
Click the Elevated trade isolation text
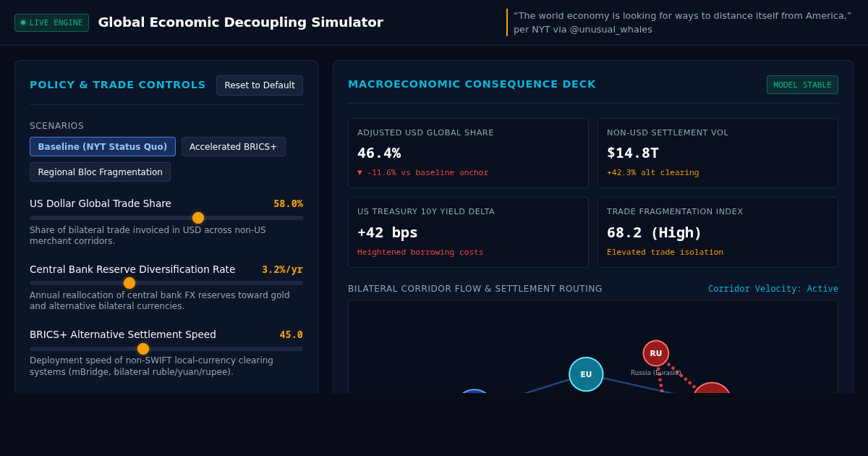click(665, 253)
